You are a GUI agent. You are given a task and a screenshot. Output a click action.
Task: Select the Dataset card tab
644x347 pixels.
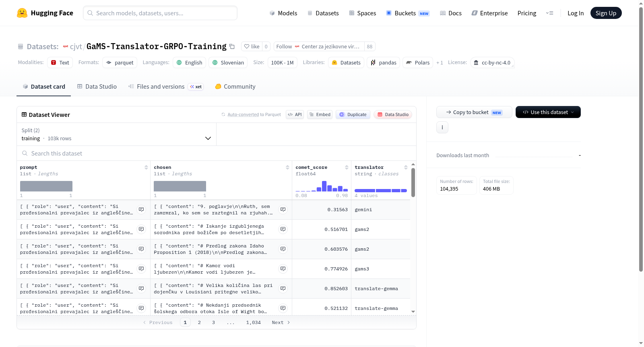click(x=44, y=87)
